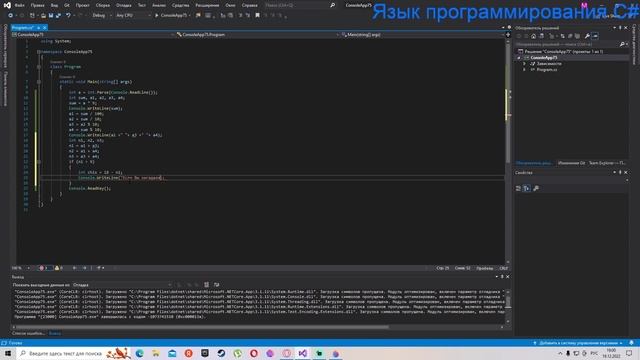
Task: Open the Справка menu
Action: pos(249,5)
